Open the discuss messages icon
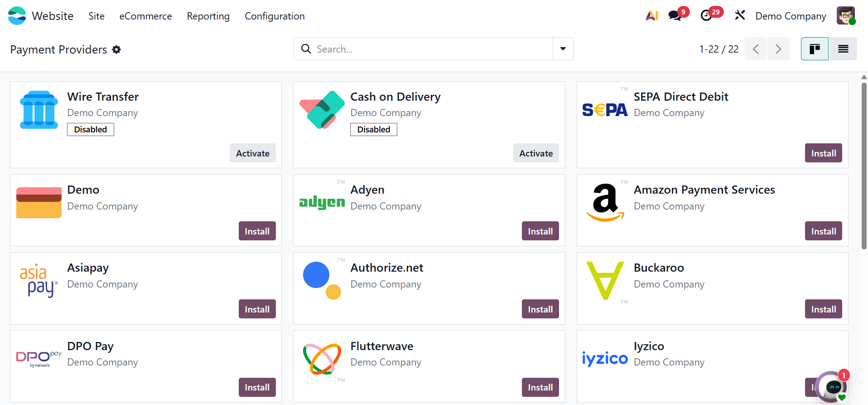 tap(675, 16)
